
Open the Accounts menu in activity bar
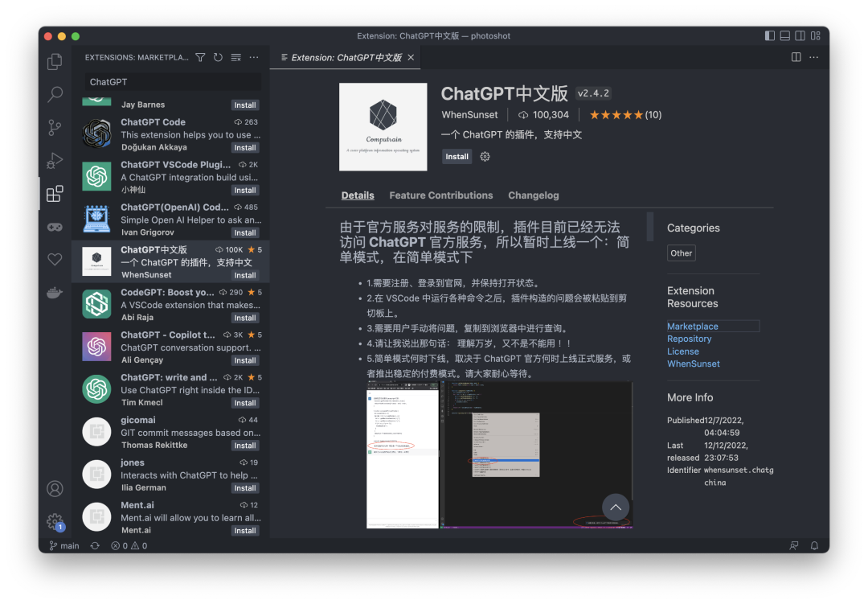[55, 489]
